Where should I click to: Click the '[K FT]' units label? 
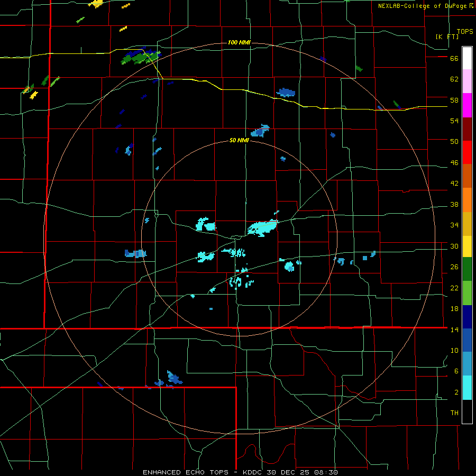point(447,36)
